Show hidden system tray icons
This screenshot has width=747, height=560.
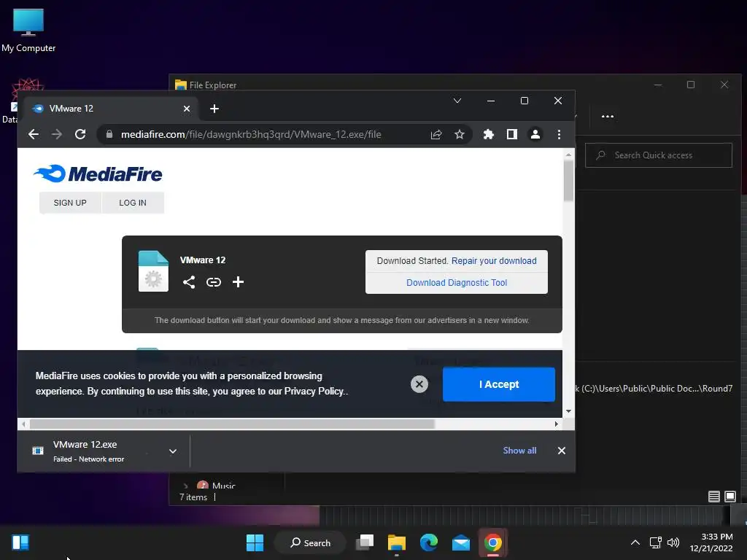(635, 542)
